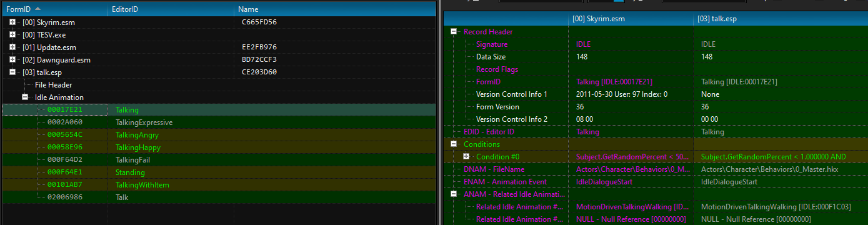Expand the [01] Update.esm node
The width and height of the screenshot is (868, 225).
tap(12, 47)
